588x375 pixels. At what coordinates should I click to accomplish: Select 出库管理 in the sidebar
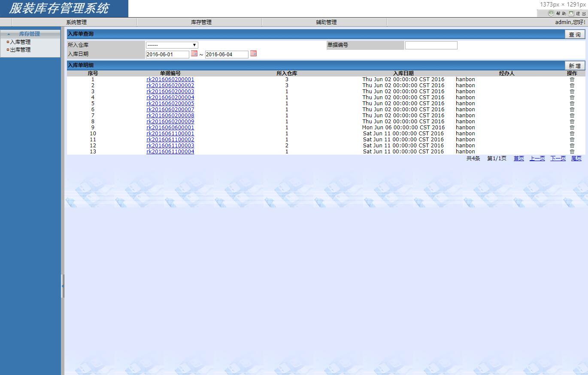20,50
